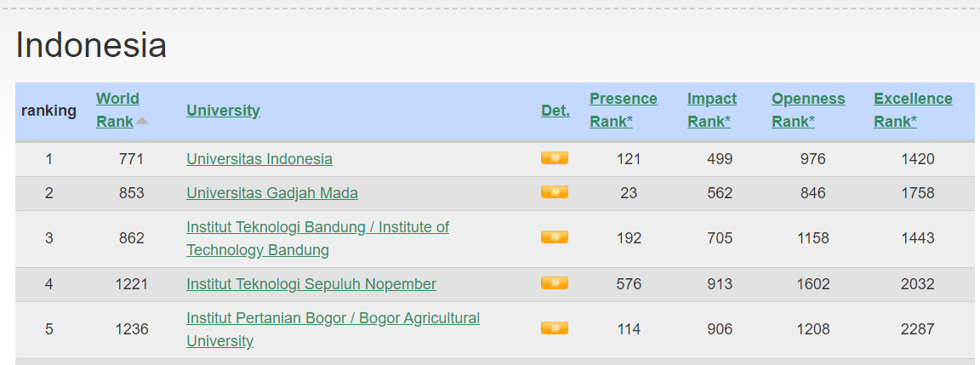Select the ranking column header cell

tap(48, 111)
